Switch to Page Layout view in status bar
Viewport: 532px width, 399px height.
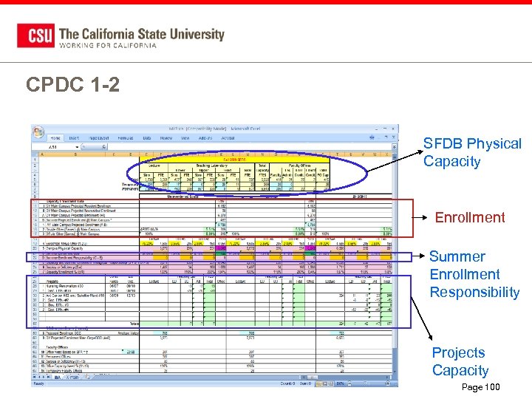point(324,383)
